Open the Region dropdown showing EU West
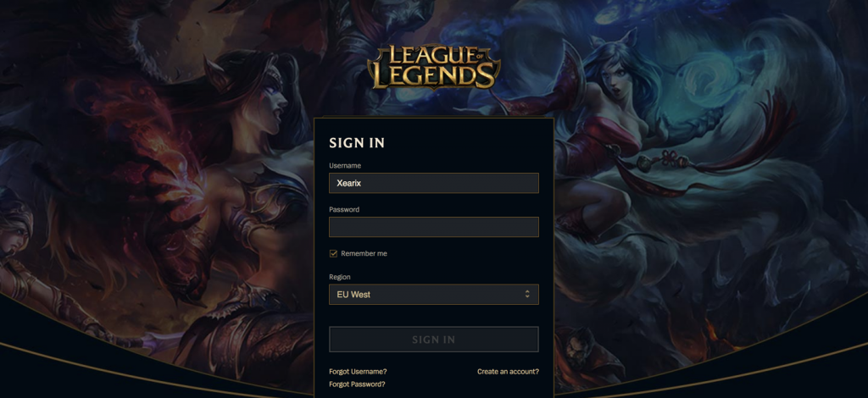 tap(433, 294)
